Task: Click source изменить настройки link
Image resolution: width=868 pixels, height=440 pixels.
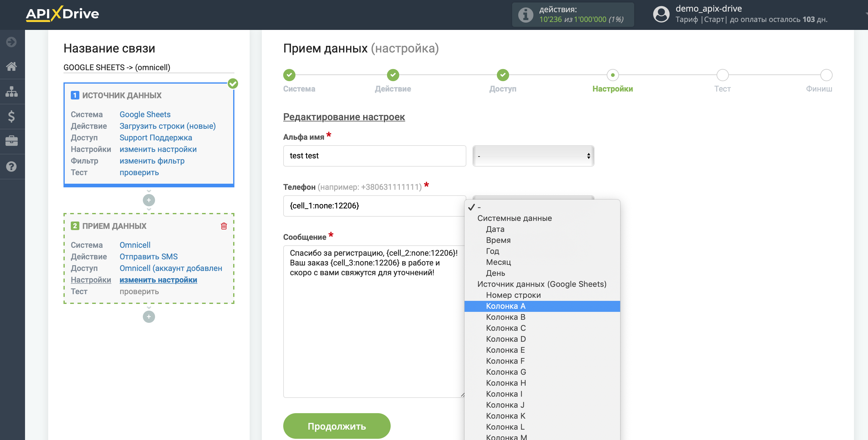Action: coord(158,149)
